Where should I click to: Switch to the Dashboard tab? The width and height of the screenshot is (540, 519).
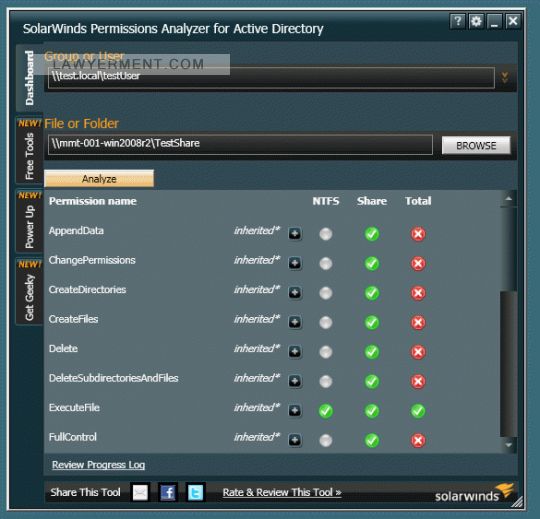[29, 78]
